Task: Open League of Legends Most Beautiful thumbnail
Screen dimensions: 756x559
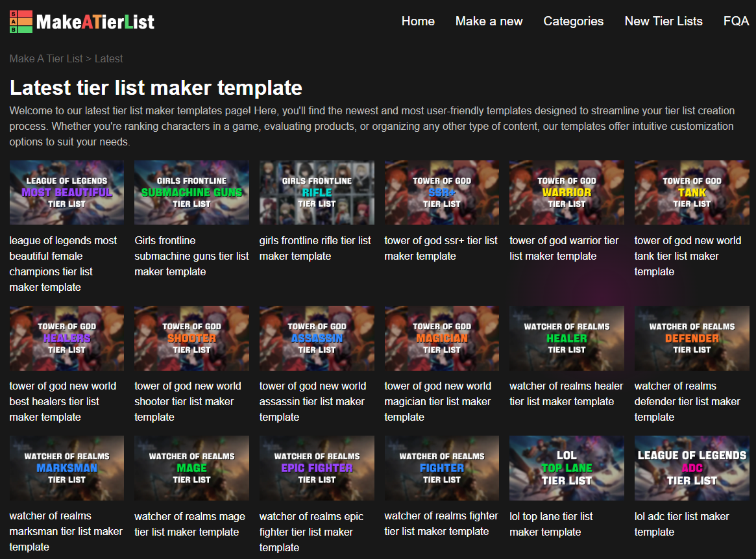Action: (67, 192)
